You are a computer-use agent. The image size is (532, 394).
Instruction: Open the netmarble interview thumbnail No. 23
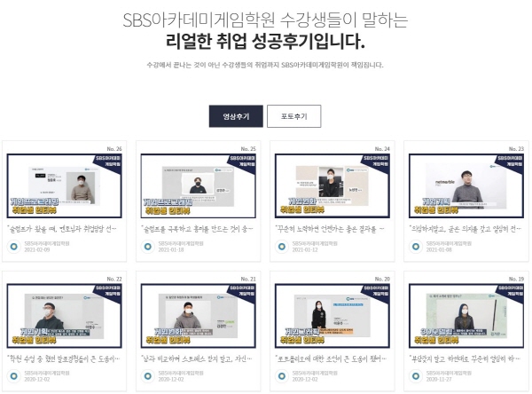pos(466,185)
